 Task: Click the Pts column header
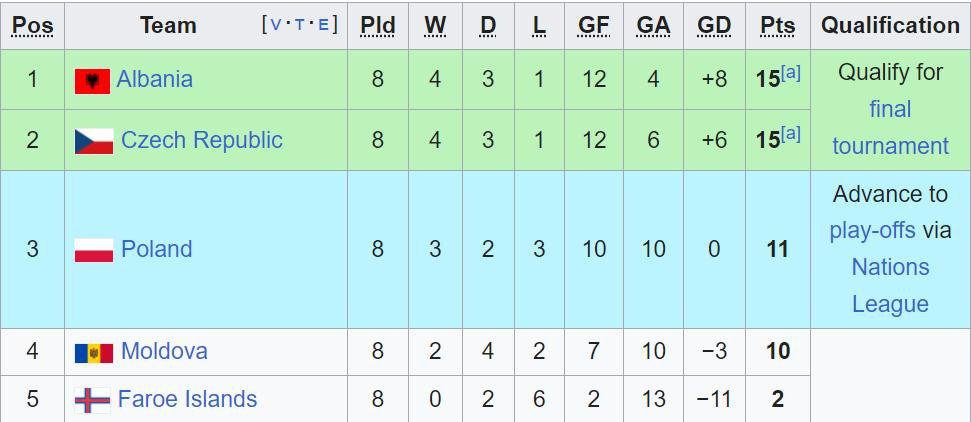point(777,26)
